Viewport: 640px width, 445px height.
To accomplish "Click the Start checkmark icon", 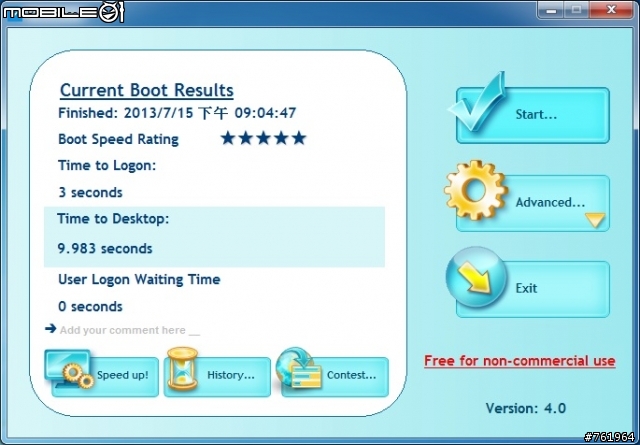I will [477, 102].
